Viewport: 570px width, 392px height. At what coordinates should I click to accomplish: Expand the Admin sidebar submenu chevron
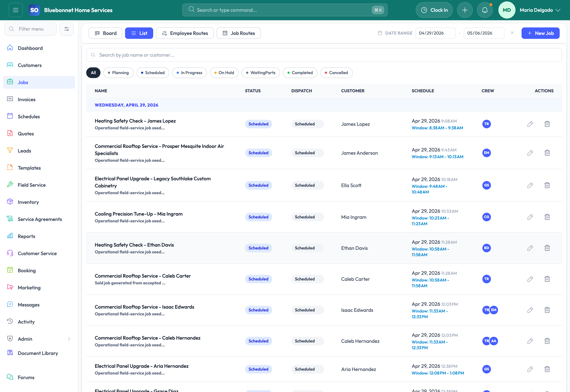pos(69,339)
